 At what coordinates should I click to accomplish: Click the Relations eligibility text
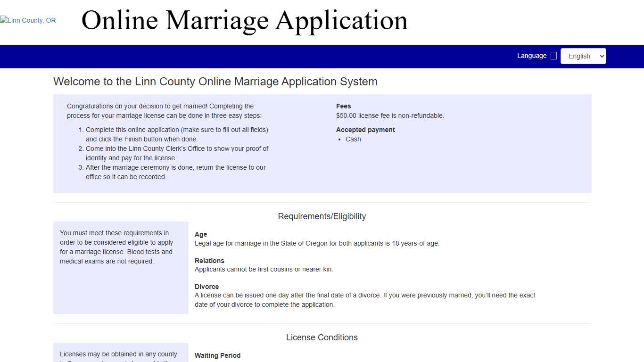(264, 269)
